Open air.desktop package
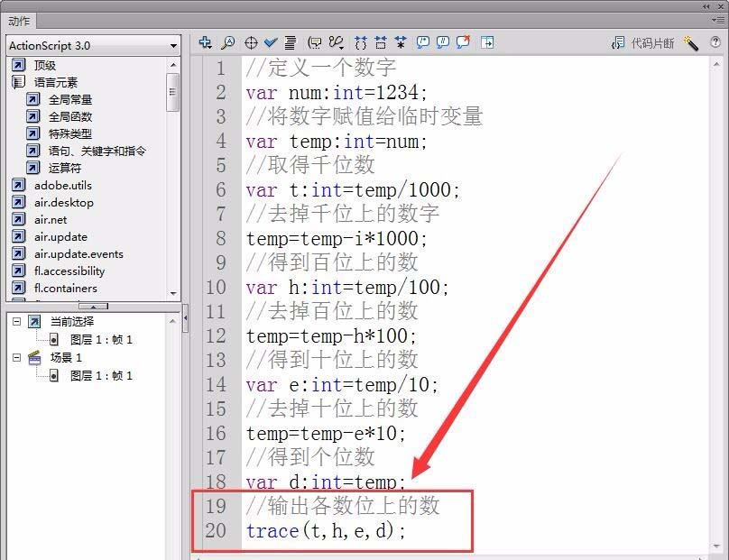Screen dimensions: 729x560 point(64,202)
